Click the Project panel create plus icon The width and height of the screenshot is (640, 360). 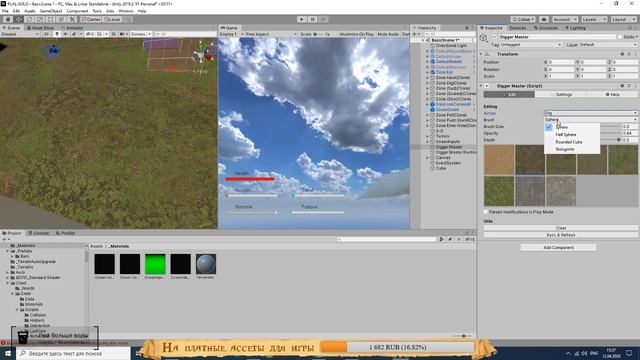[4, 239]
